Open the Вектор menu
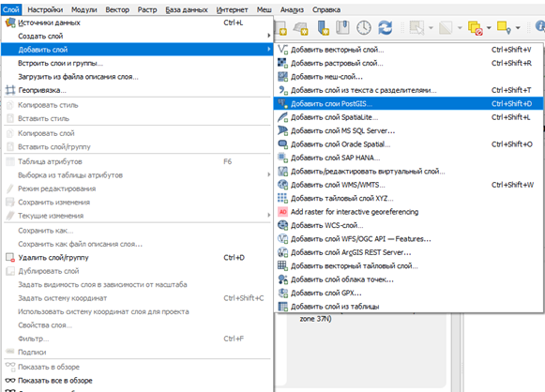Image resolution: width=545 pixels, height=392 pixels. [117, 9]
